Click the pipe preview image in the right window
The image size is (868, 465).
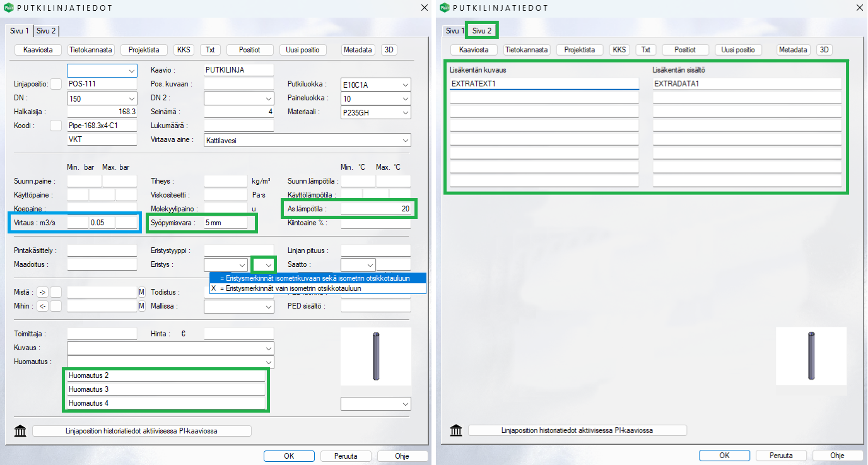pyautogui.click(x=811, y=356)
